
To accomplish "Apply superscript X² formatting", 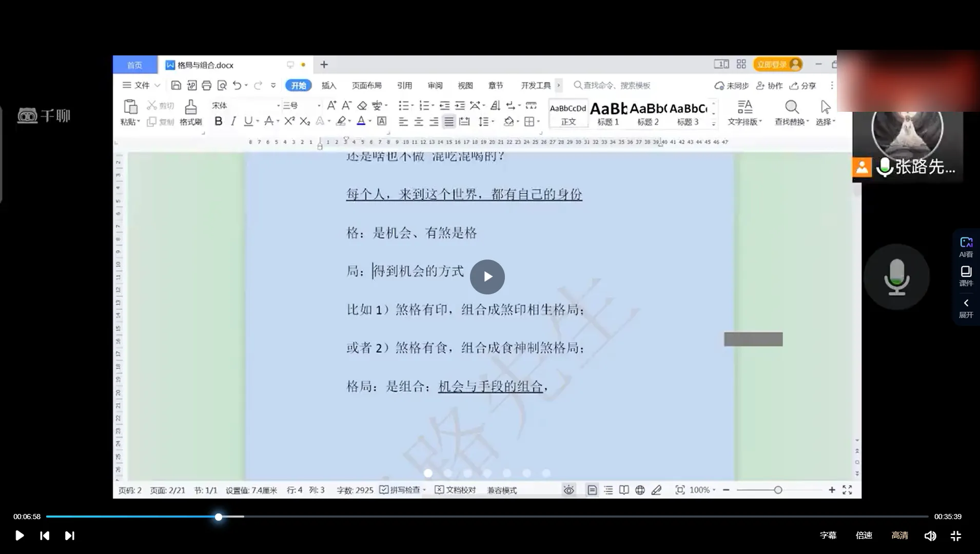I will pos(289,121).
